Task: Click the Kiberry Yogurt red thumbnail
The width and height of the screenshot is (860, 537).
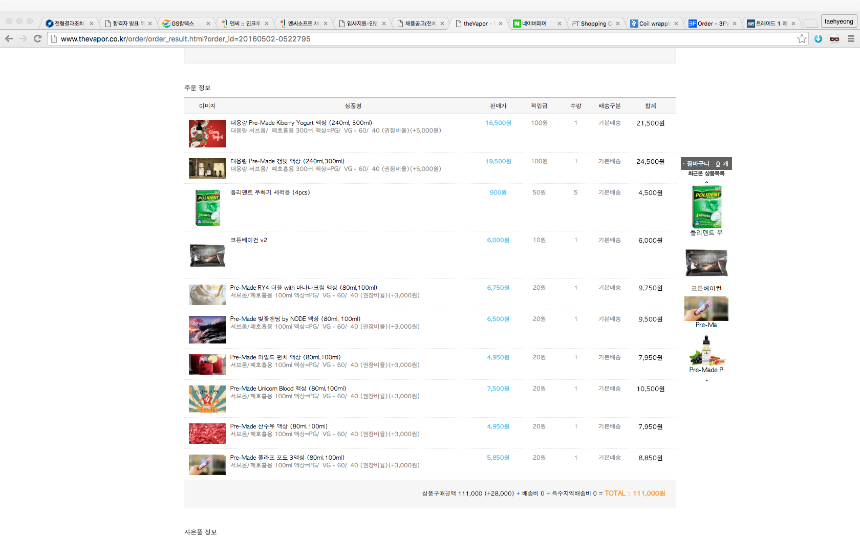Action: (x=207, y=132)
